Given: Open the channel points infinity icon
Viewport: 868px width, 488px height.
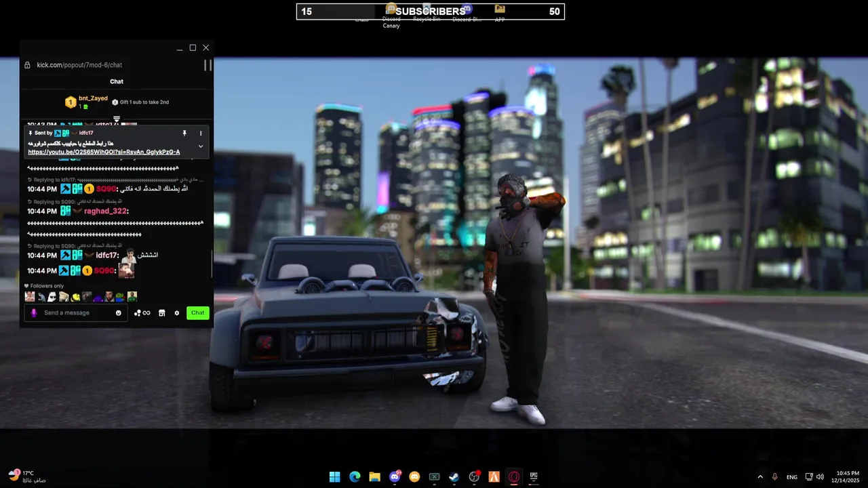Looking at the screenshot, I should [142, 313].
